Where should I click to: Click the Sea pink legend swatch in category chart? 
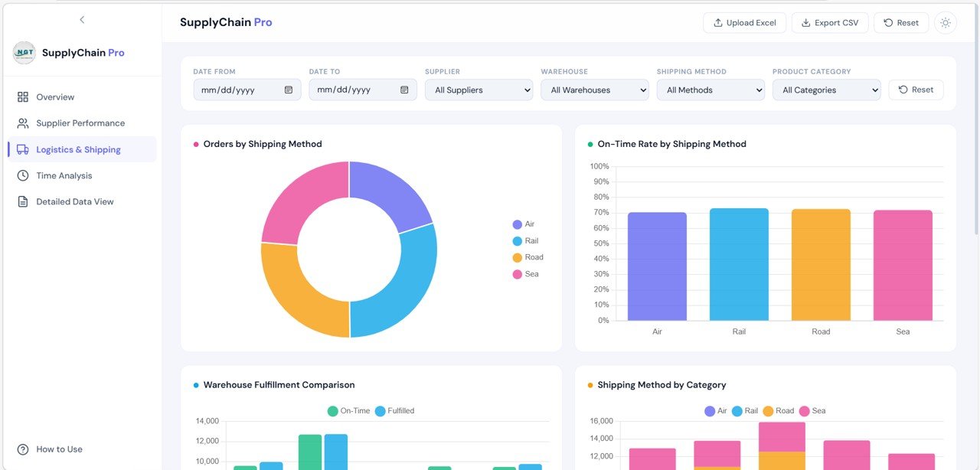804,411
